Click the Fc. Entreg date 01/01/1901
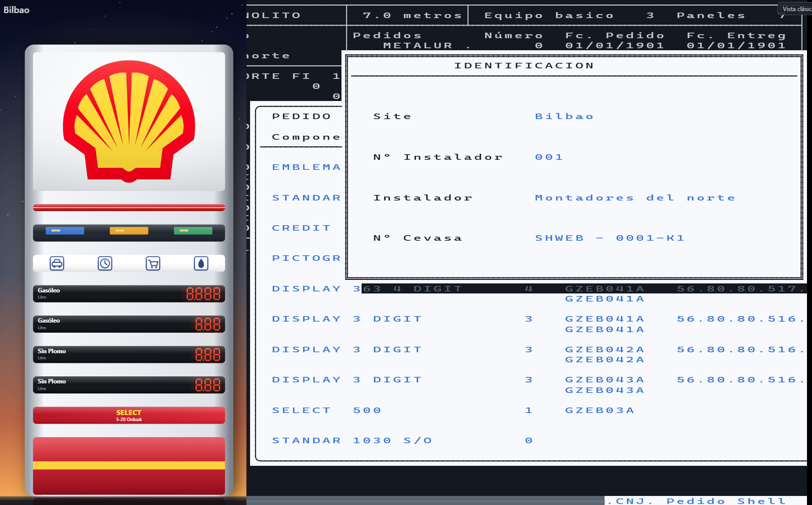 pyautogui.click(x=736, y=46)
